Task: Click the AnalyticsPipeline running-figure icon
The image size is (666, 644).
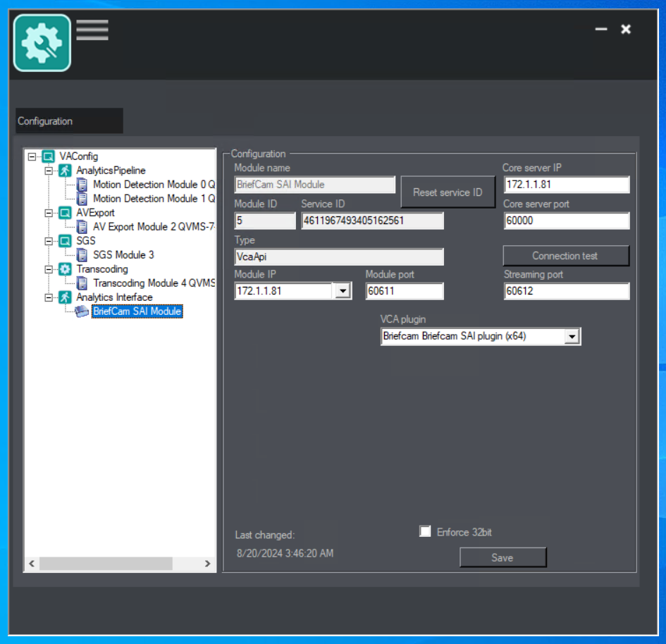Action: [65, 171]
